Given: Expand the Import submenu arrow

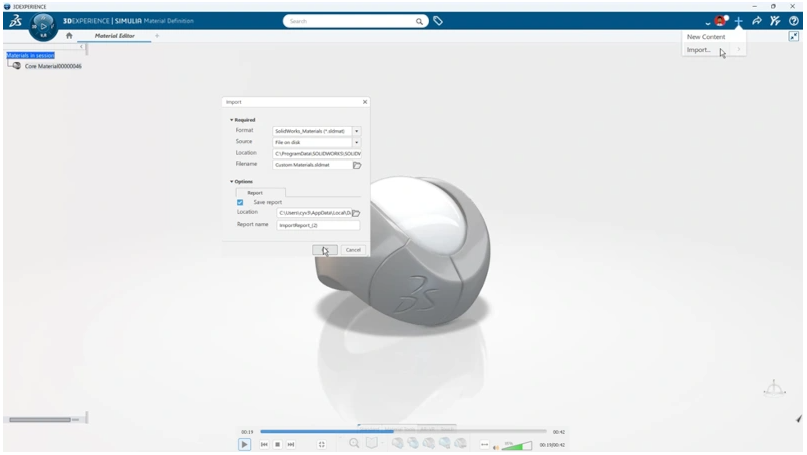Looking at the screenshot, I should click(x=739, y=49).
